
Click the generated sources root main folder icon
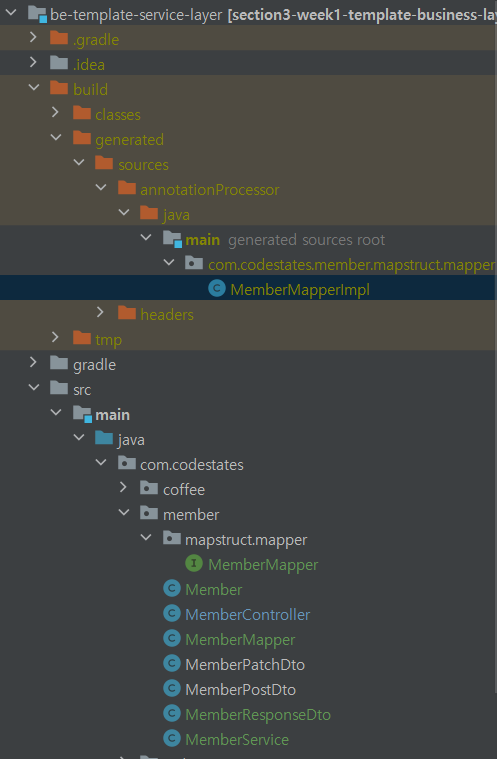(x=172, y=239)
